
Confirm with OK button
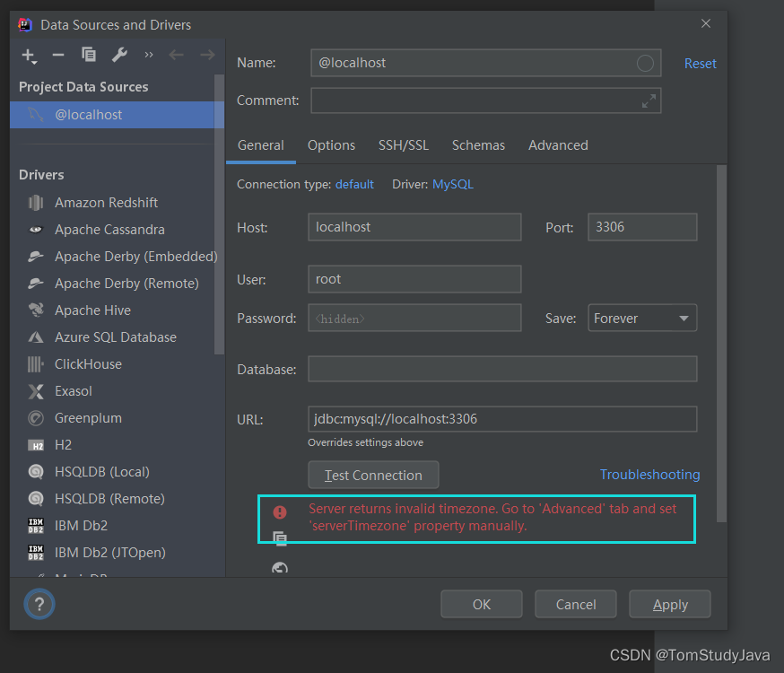click(x=482, y=605)
